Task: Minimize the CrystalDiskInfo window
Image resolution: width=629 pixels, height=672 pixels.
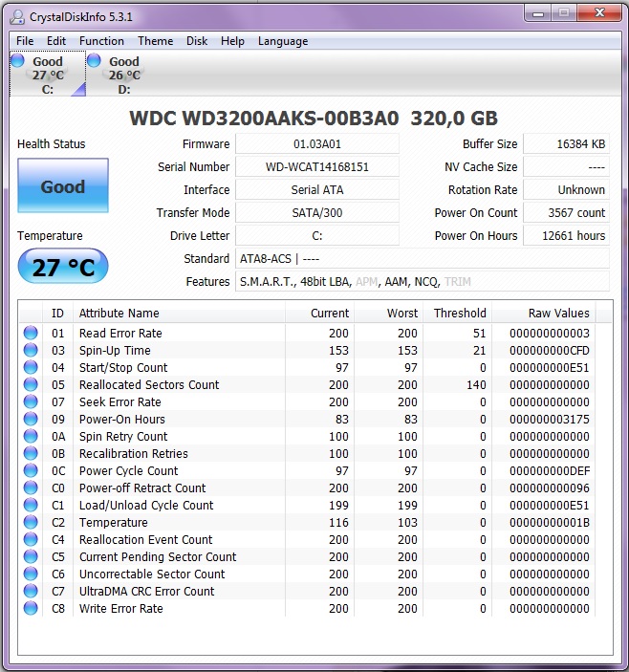Action: click(x=538, y=13)
